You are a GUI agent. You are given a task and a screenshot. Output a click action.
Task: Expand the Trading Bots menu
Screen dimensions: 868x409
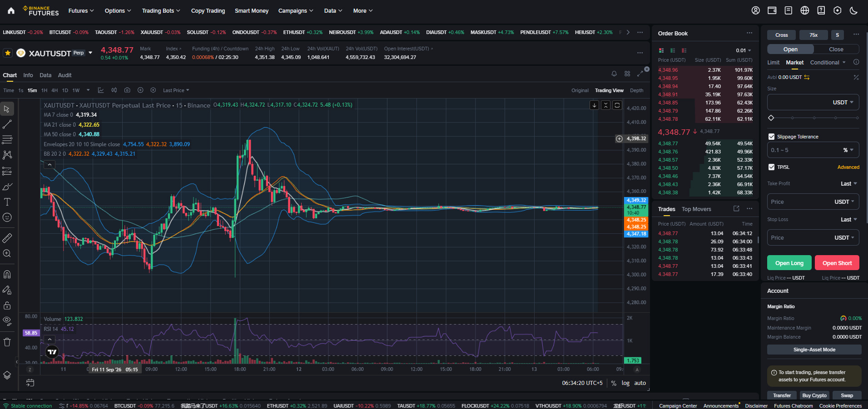(x=161, y=10)
